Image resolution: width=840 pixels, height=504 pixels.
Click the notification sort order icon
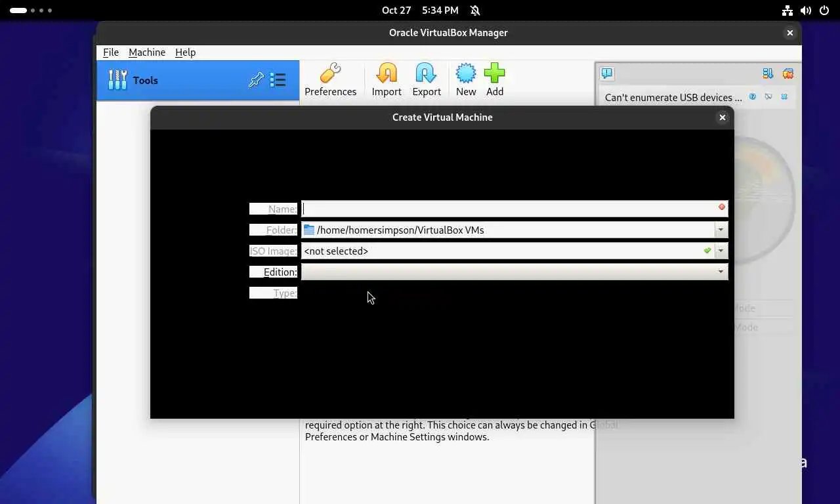click(x=768, y=73)
